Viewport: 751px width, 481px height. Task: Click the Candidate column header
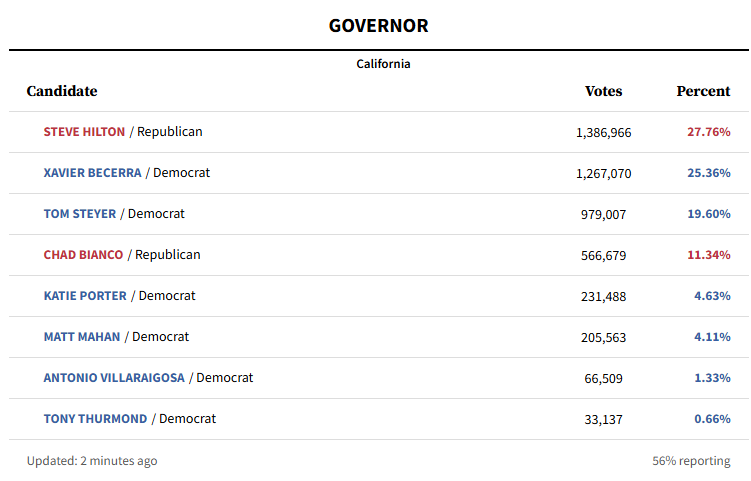pyautogui.click(x=62, y=91)
